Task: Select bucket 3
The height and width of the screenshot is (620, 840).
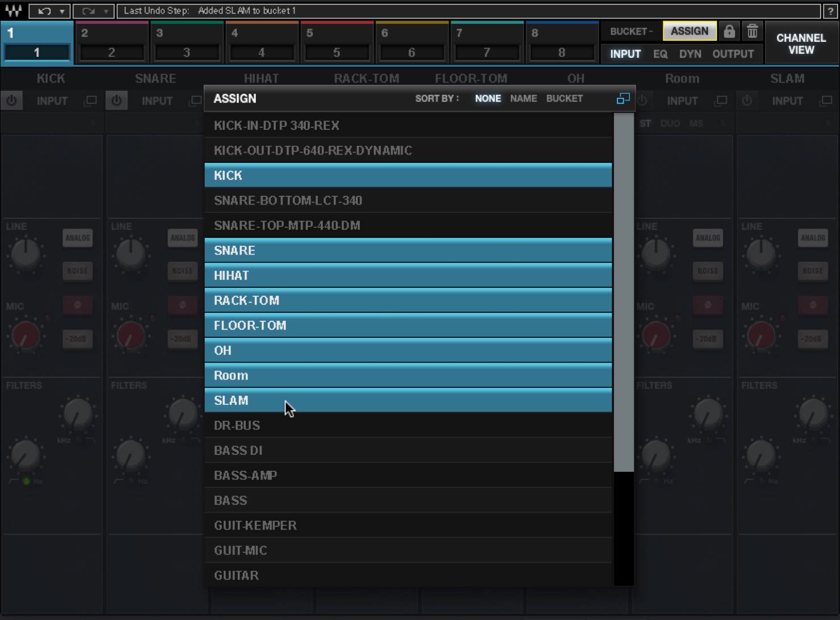Action: pos(187,43)
